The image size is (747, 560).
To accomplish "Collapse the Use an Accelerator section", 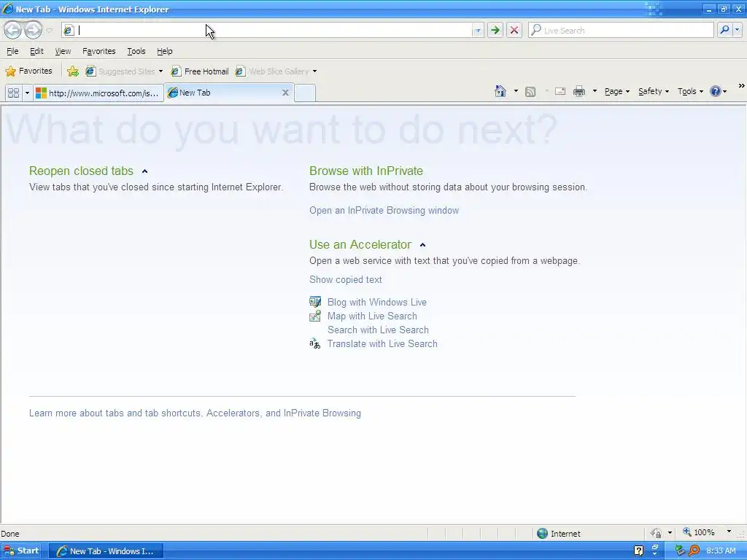I will coord(422,245).
